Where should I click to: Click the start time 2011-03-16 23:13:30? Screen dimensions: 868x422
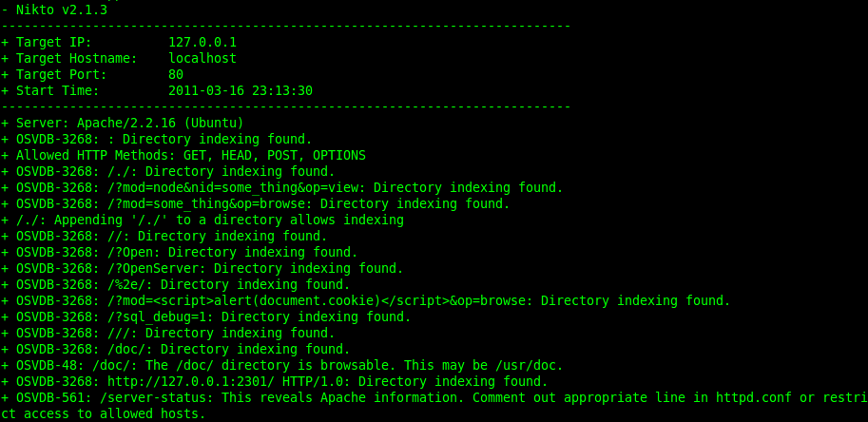click(241, 90)
